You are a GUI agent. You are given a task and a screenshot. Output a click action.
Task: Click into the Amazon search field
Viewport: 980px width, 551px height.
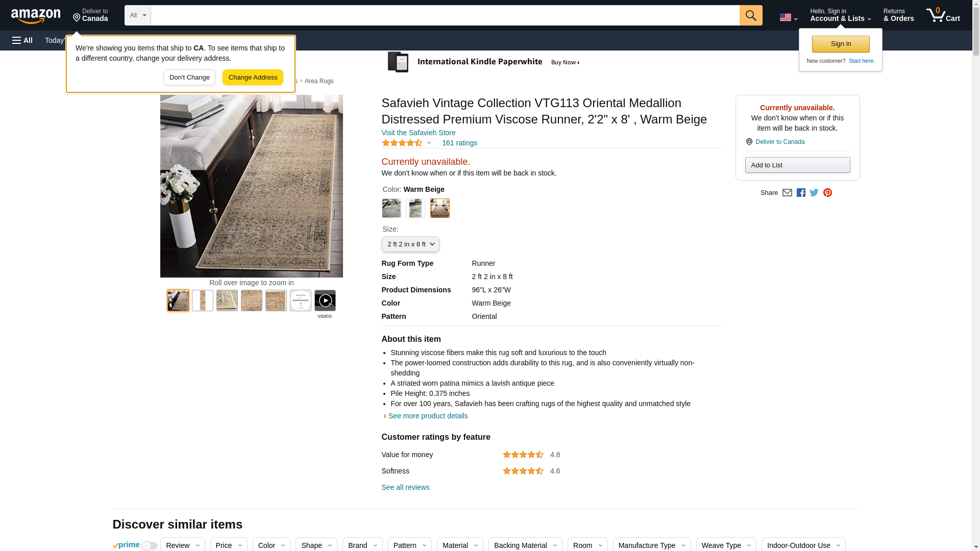(445, 15)
